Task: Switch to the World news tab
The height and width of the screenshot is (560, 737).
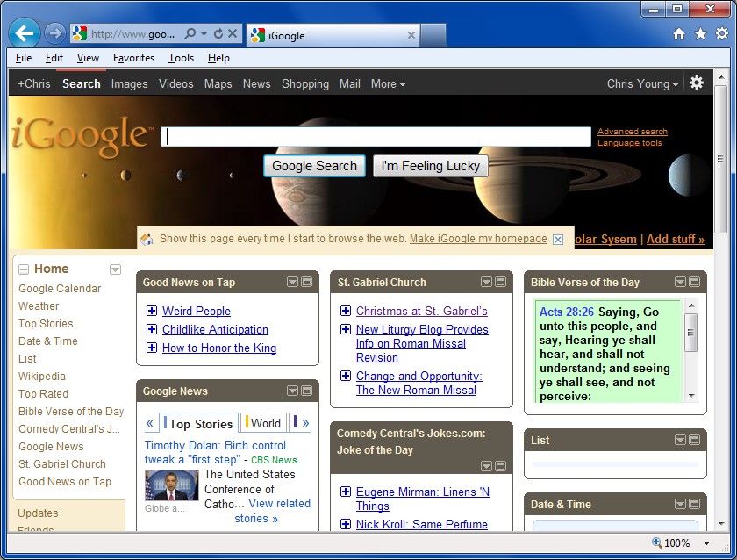Action: [x=263, y=423]
